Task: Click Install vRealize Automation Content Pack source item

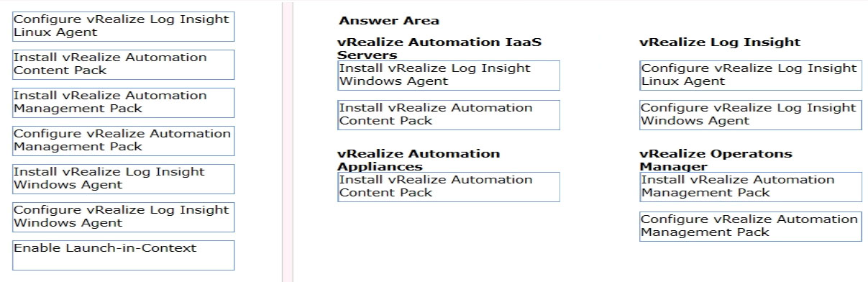Action: tap(124, 65)
